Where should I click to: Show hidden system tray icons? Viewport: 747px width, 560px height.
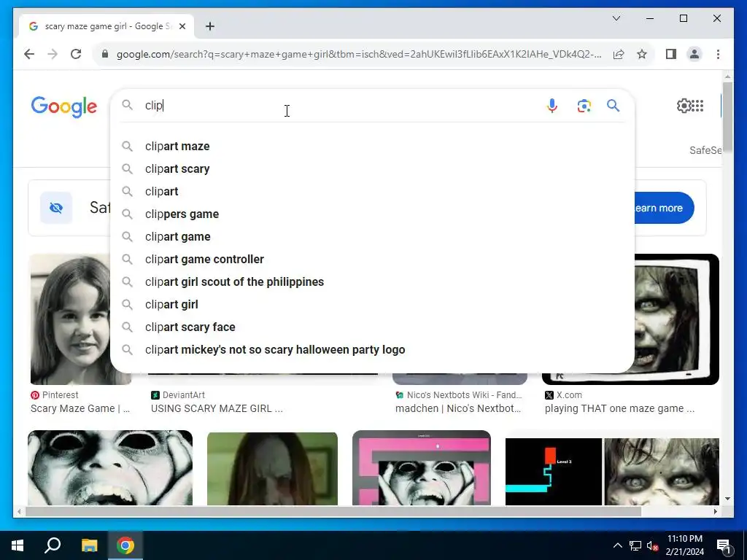[617, 545]
